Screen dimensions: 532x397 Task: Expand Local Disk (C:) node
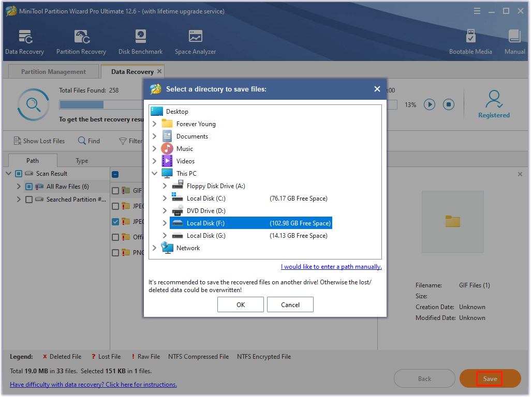[x=165, y=198]
